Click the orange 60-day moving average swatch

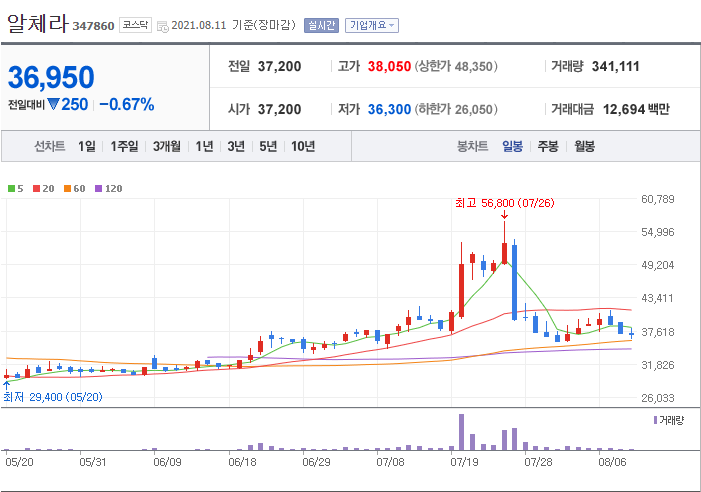pyautogui.click(x=68, y=189)
